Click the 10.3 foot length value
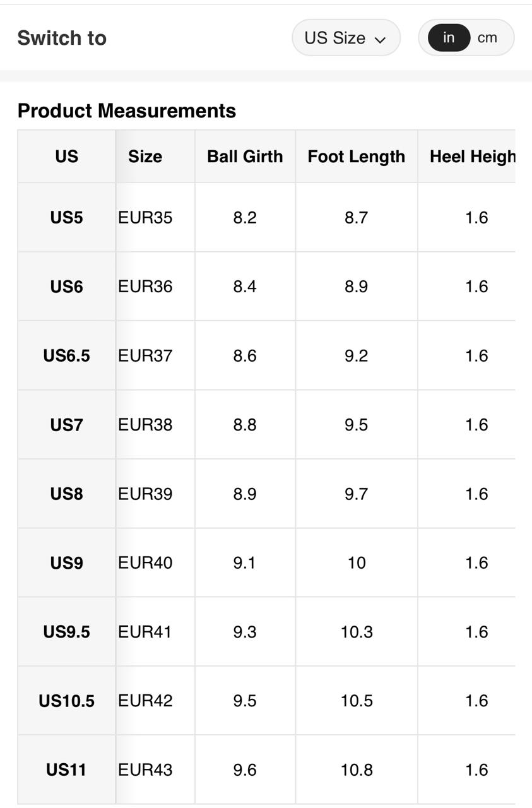Viewport: 532px width, 808px height. (x=357, y=632)
